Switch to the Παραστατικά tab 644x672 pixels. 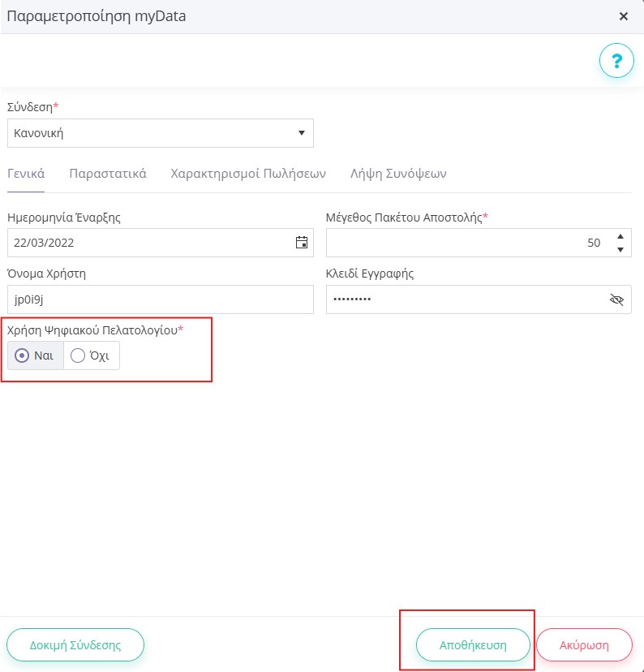click(x=108, y=174)
